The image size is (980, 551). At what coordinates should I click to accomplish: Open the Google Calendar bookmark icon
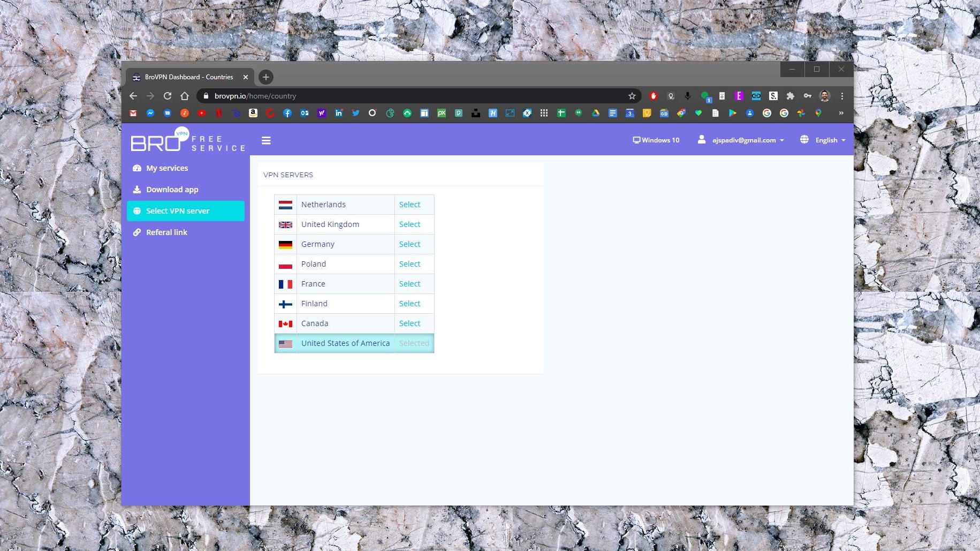(x=630, y=113)
